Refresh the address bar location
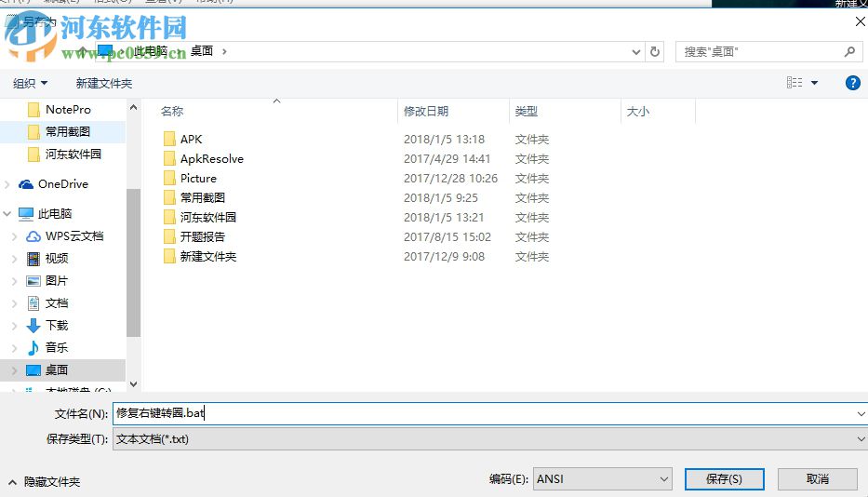This screenshot has width=868, height=497. (655, 51)
